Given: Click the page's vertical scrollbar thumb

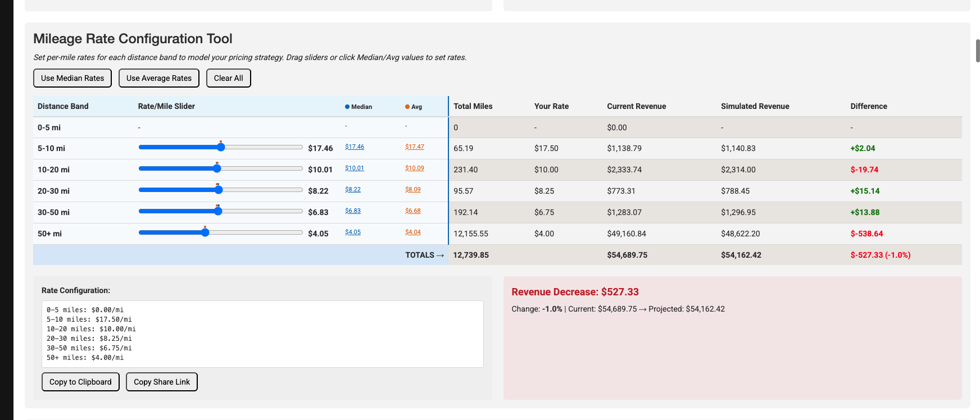Looking at the screenshot, I should pos(978,51).
